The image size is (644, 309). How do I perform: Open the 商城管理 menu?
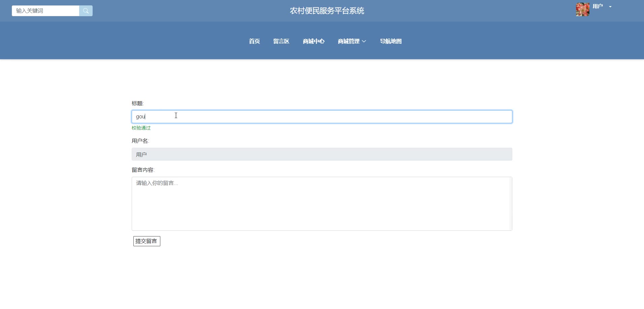(x=349, y=41)
